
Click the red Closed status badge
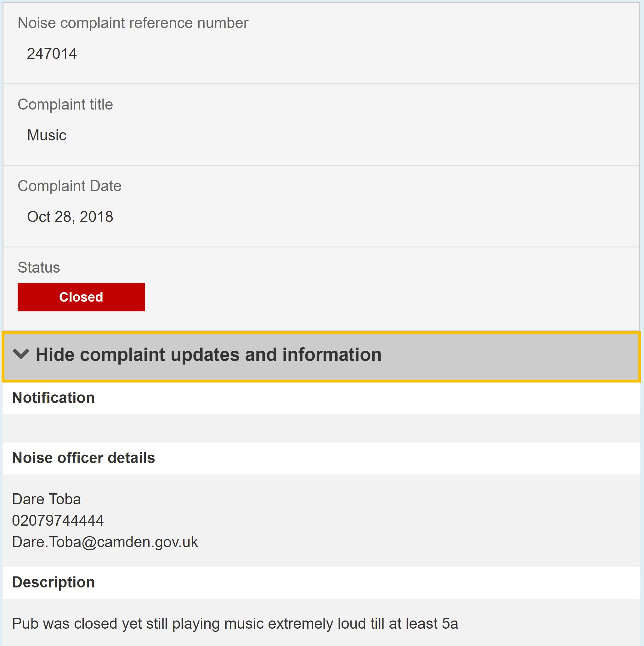(x=81, y=297)
